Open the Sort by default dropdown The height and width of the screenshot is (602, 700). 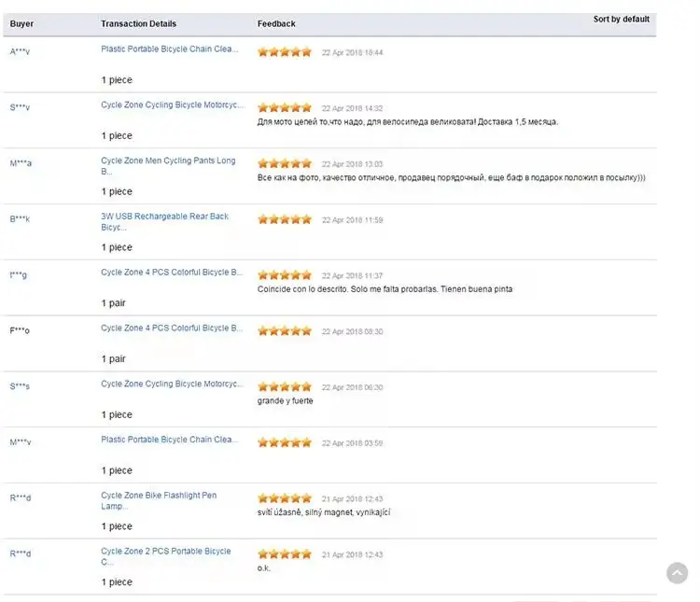621,20
